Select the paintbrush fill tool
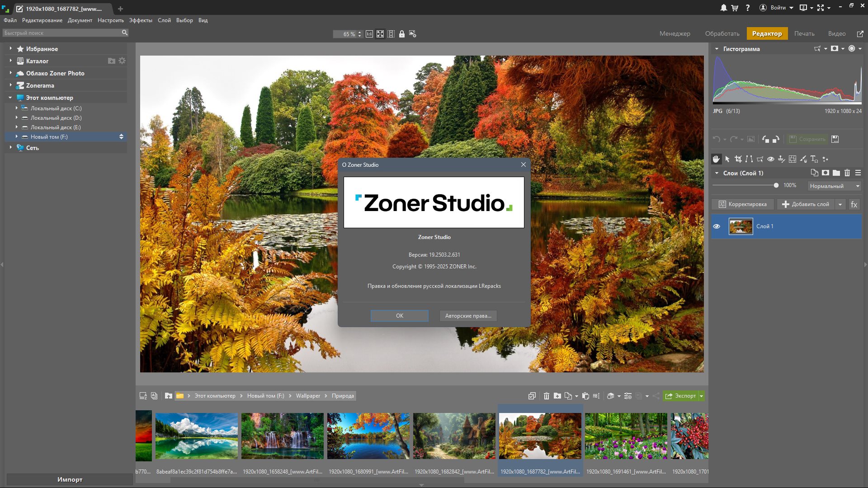Viewport: 868px width, 488px height. pyautogui.click(x=803, y=159)
